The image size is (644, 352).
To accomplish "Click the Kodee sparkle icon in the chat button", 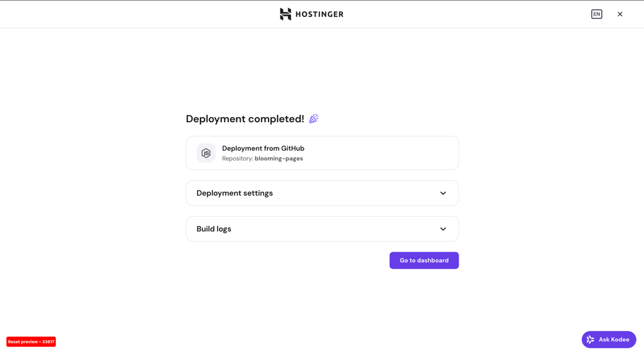I will pos(591,339).
